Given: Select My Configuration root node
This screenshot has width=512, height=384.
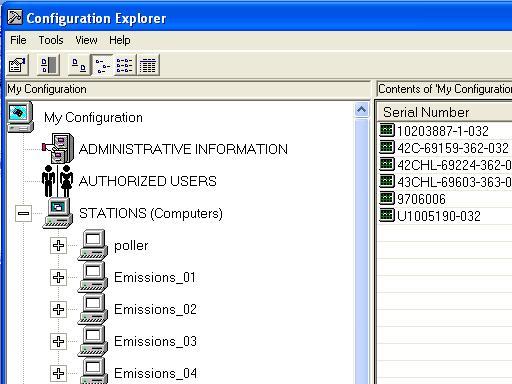Looking at the screenshot, I should 93,117.
